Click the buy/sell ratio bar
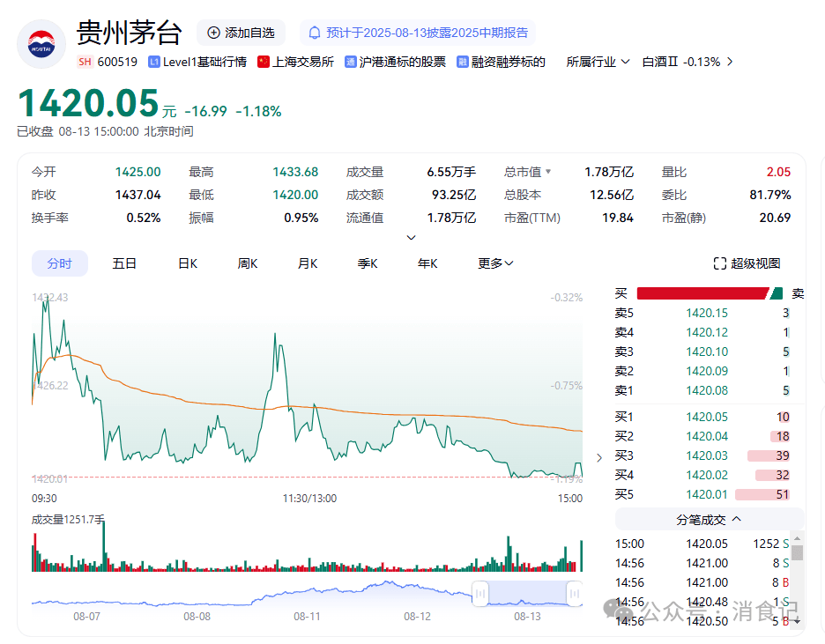The image size is (825, 644). point(710,293)
